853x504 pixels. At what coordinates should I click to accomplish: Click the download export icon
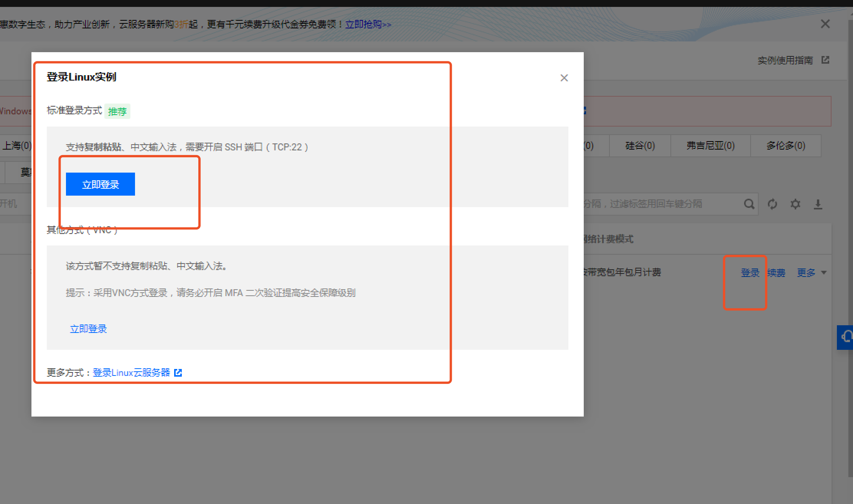[818, 204]
